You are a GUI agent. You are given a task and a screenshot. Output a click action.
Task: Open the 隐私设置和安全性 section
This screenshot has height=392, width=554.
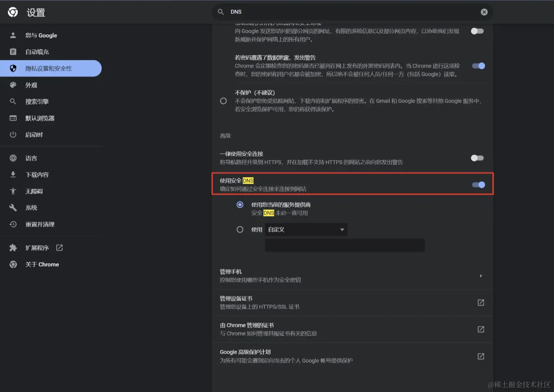51,68
